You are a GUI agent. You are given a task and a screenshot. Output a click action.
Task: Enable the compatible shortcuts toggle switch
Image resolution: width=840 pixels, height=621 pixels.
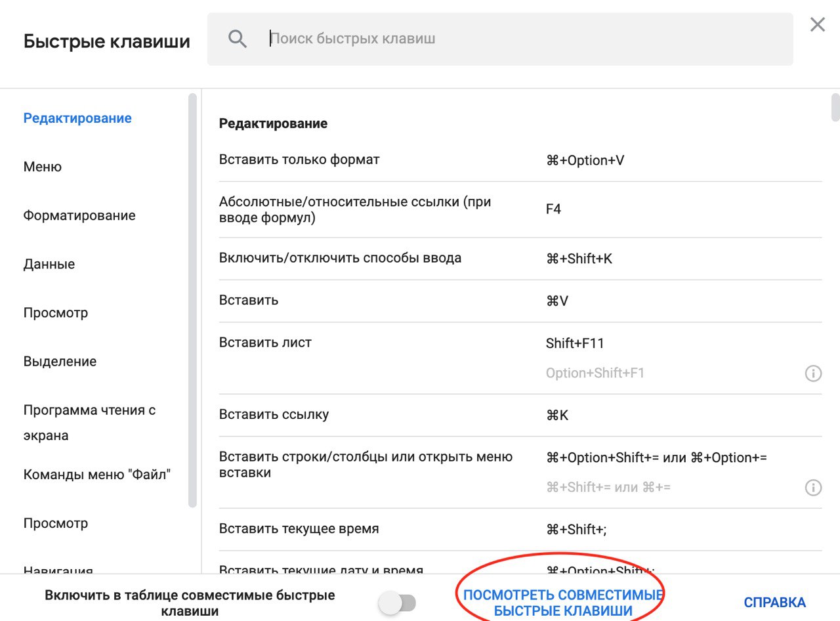(398, 603)
